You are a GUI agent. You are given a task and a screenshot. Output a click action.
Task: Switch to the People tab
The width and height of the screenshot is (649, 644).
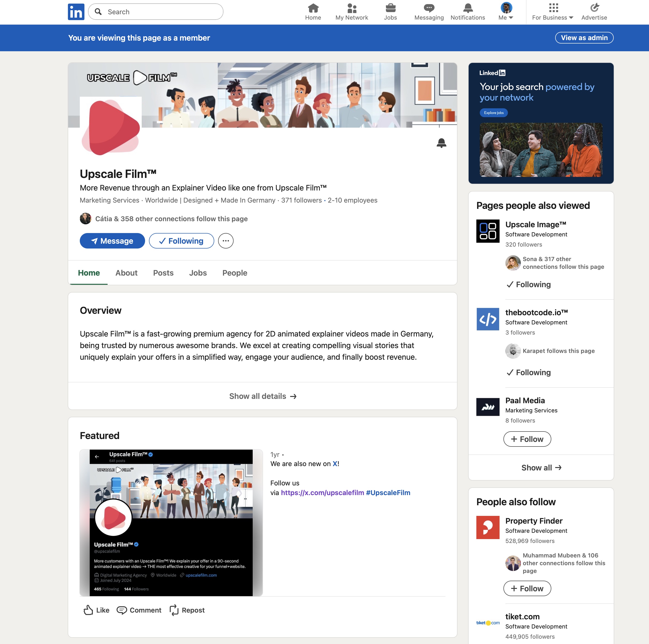[x=235, y=273]
